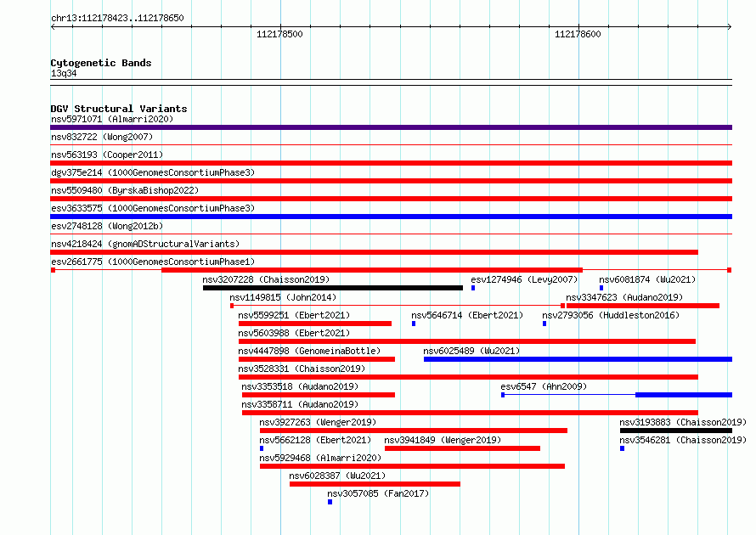Select the blue esv1274946 marker square
The width and height of the screenshot is (756, 535).
473,288
